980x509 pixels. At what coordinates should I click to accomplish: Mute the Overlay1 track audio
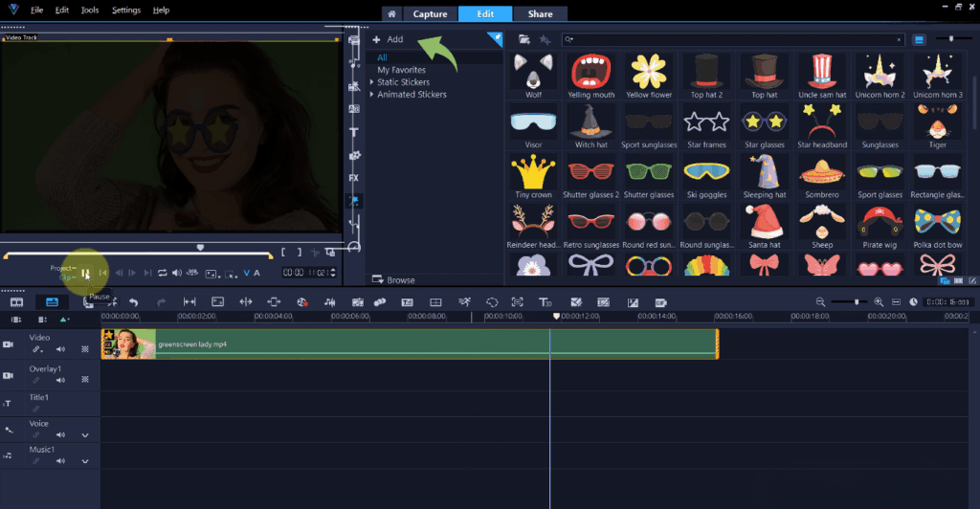click(x=60, y=380)
